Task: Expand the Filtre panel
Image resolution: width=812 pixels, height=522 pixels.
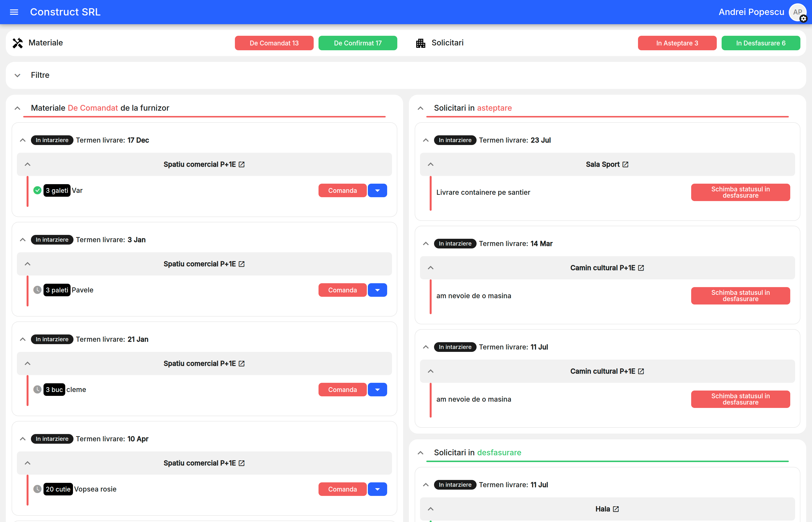Action: pos(17,75)
